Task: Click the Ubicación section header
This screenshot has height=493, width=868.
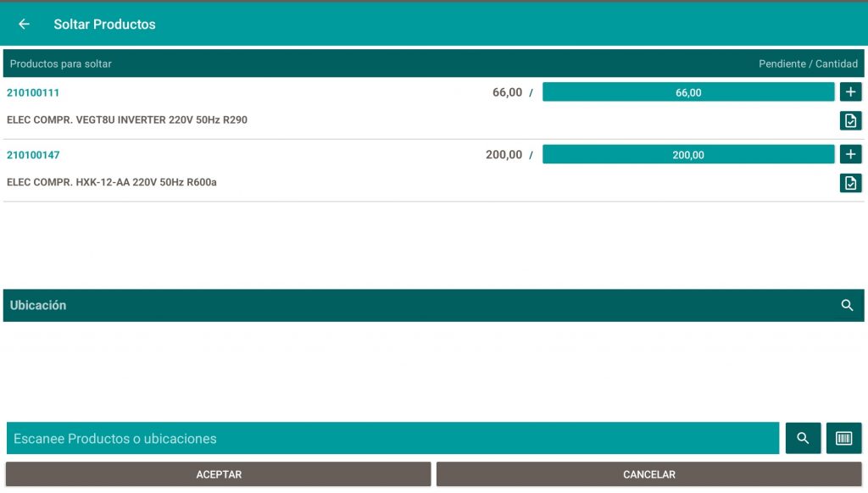Action: [38, 305]
